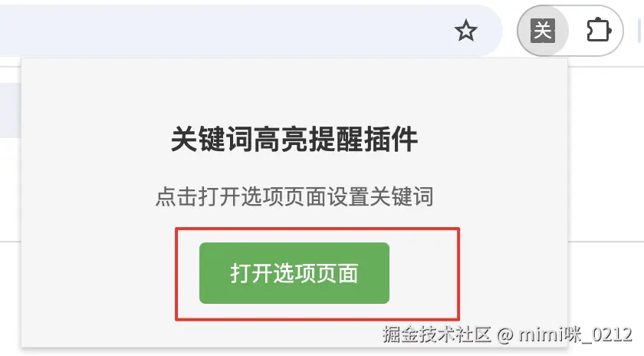Click the popup title 关键词高亮提醒插件
644x356 pixels.
click(x=294, y=140)
